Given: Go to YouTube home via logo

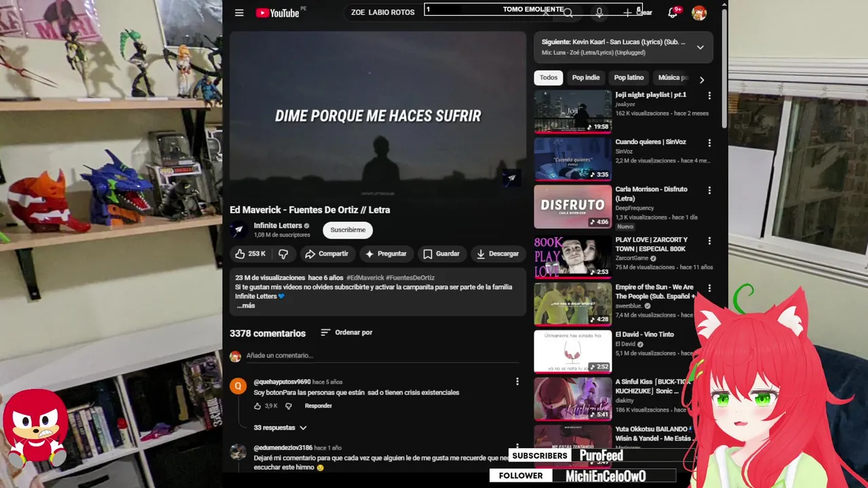Looking at the screenshot, I should point(277,13).
